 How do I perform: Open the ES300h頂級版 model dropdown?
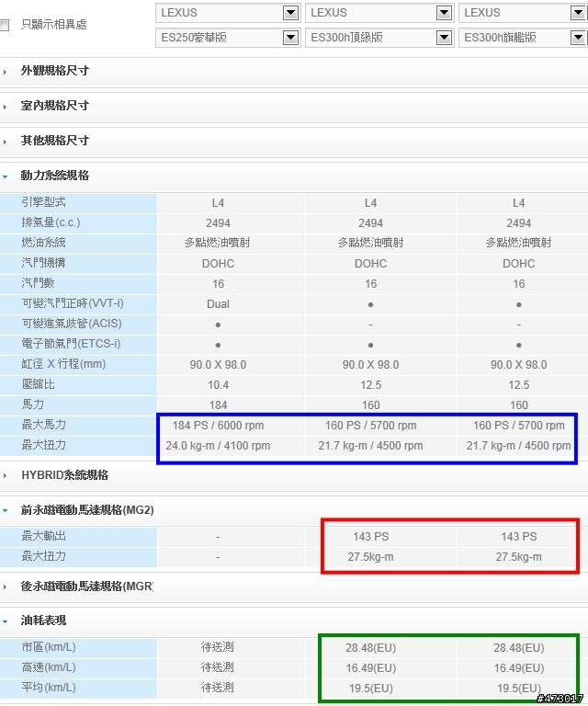pos(379,38)
